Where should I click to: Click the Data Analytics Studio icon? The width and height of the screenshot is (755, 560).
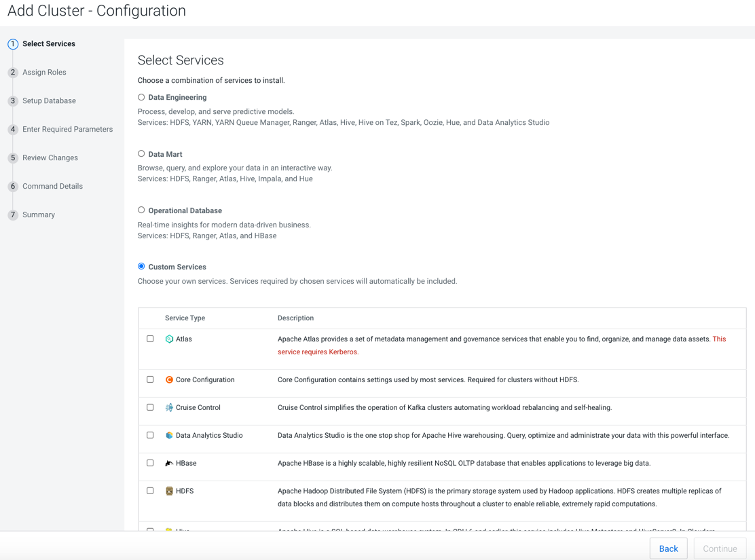169,436
